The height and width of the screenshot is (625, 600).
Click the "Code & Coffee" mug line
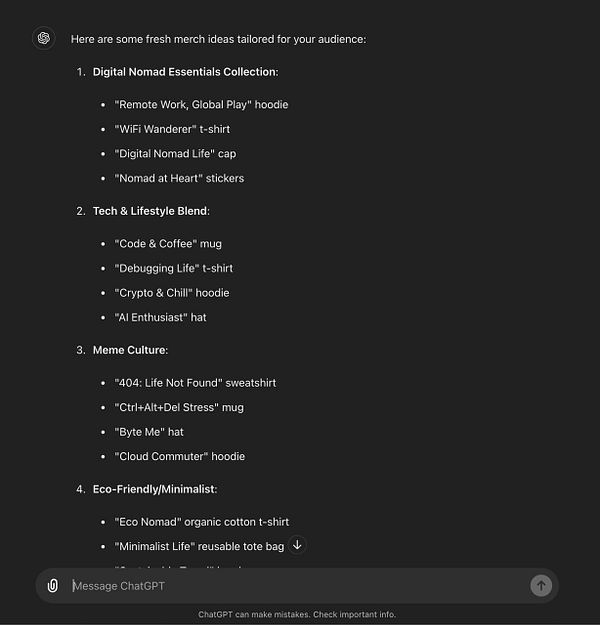click(x=168, y=244)
